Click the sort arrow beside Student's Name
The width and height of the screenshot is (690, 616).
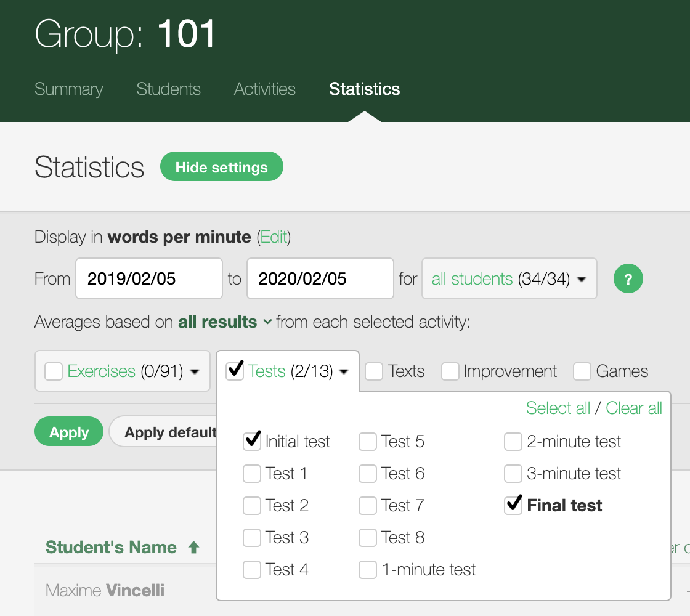point(194,546)
